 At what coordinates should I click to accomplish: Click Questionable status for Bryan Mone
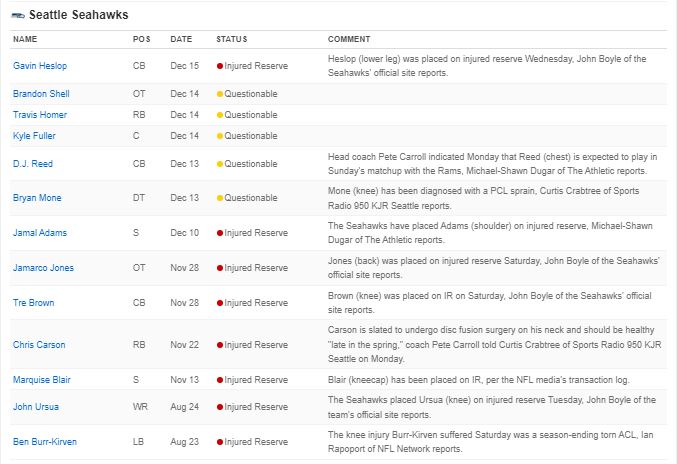[x=251, y=198]
